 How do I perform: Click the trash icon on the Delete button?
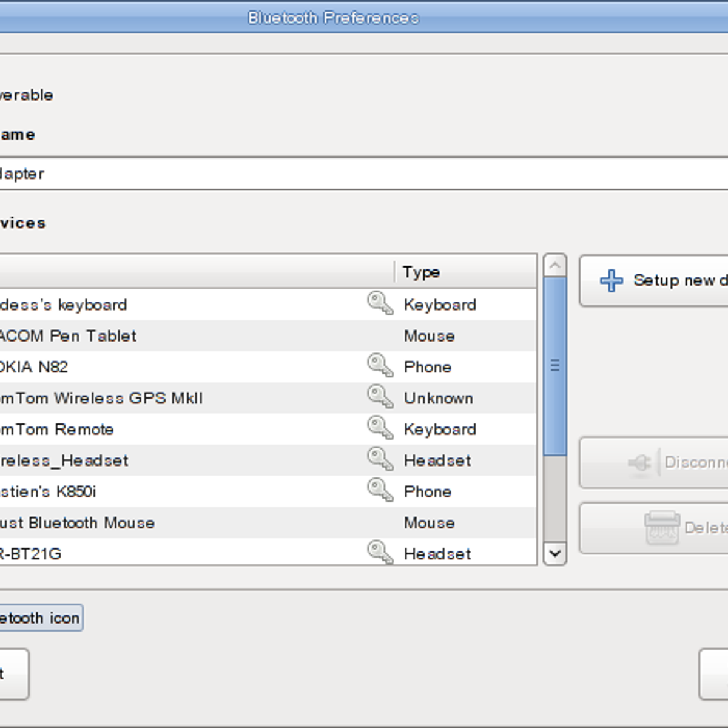[x=662, y=527]
